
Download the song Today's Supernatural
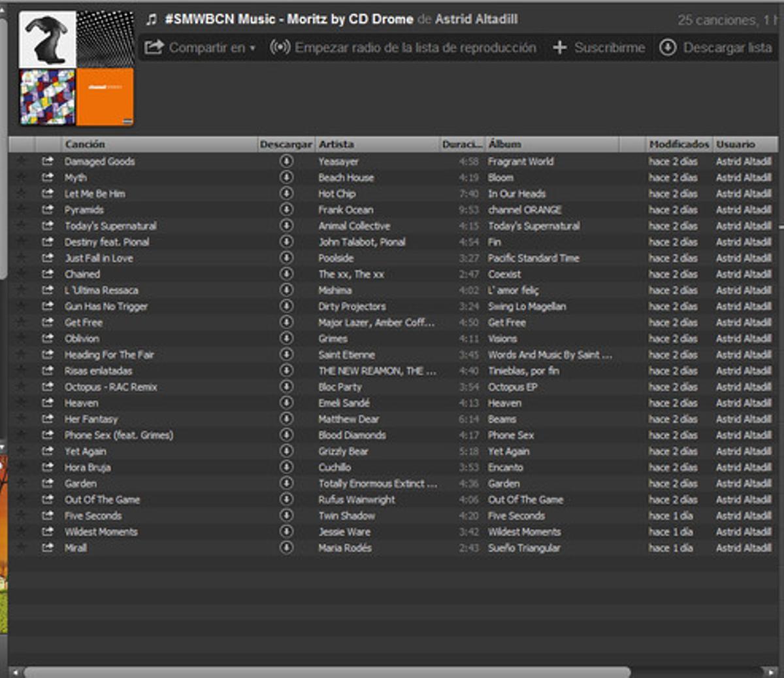coord(286,226)
